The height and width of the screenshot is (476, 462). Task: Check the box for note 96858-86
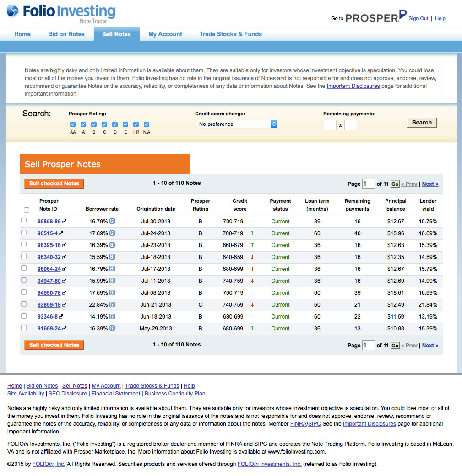pos(24,221)
